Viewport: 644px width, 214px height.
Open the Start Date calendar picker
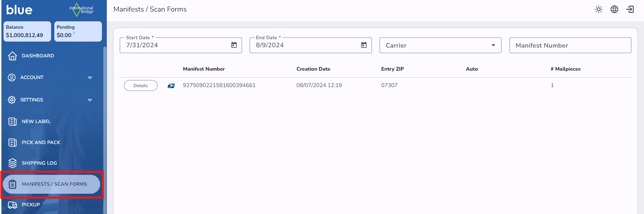click(x=234, y=45)
